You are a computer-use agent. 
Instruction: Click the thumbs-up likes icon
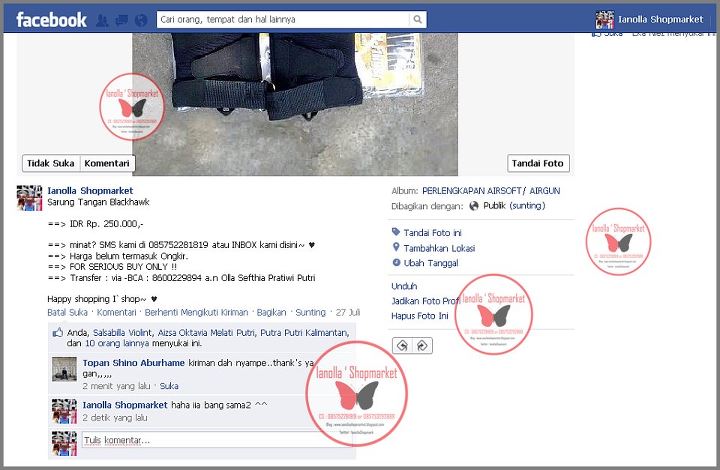pos(57,332)
